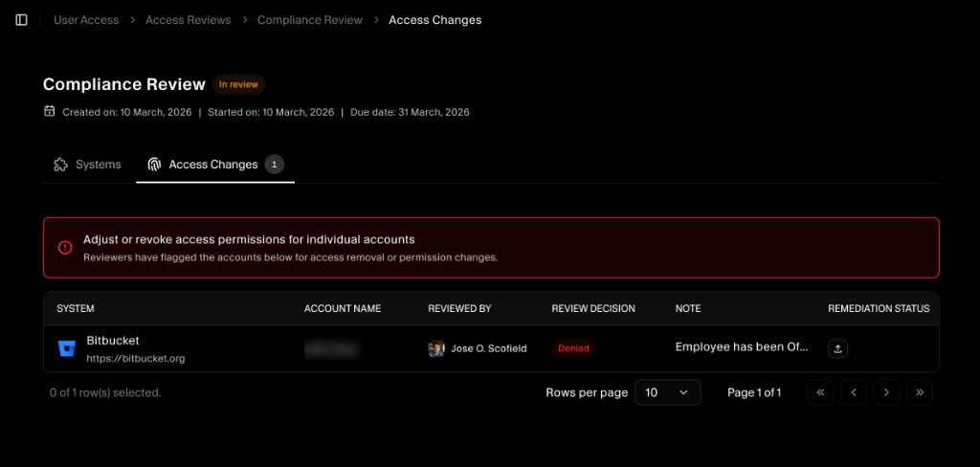This screenshot has width=980, height=467.
Task: Click the Reviewers have flagged the accounts notice
Action: click(x=291, y=256)
